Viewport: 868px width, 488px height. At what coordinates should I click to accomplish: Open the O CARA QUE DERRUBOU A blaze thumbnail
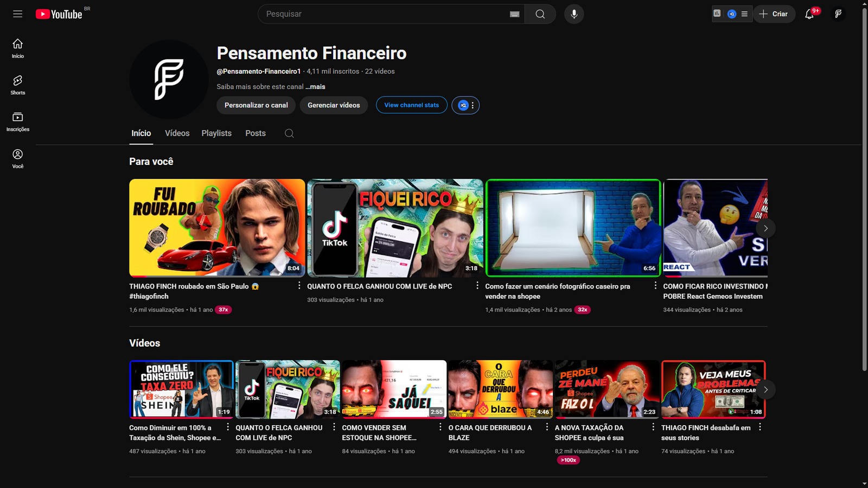pos(500,389)
